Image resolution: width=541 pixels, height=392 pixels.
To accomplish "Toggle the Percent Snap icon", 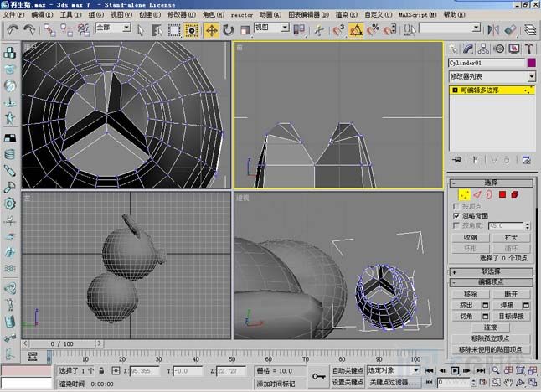I will coord(373,30).
